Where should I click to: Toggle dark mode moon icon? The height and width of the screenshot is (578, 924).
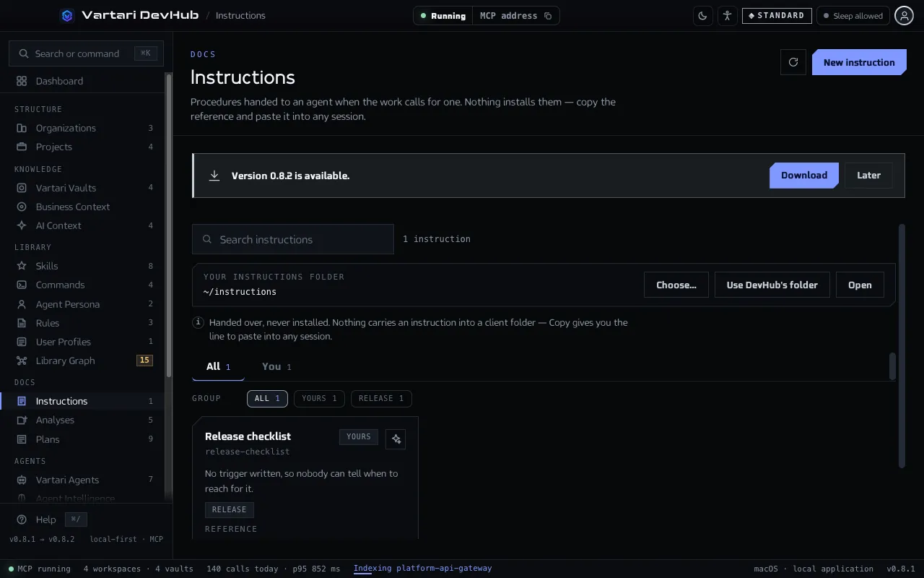(703, 16)
